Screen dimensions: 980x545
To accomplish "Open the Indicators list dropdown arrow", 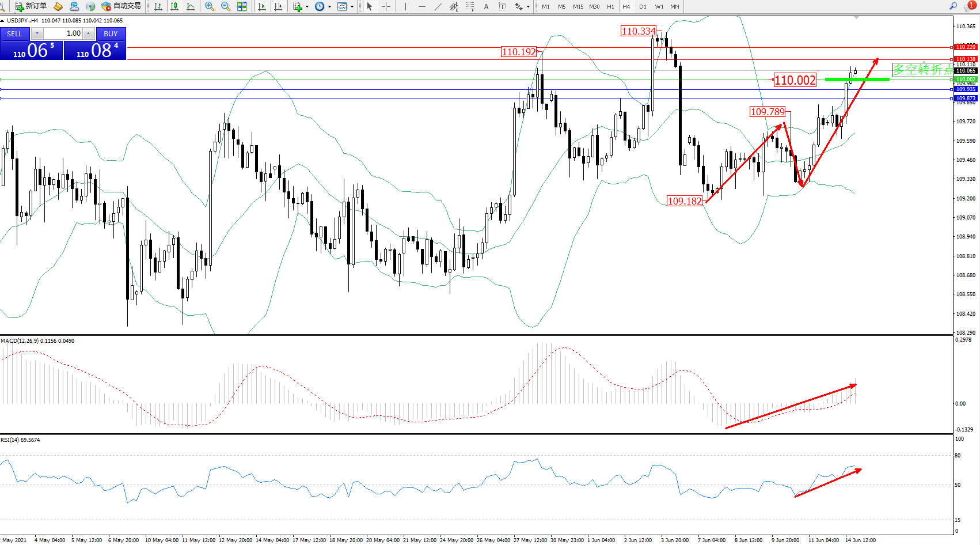I will [x=307, y=7].
